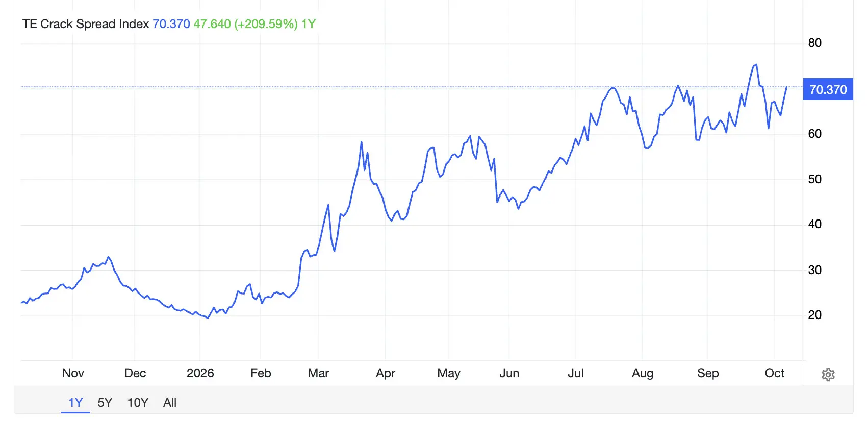Click the Mar x-axis label

pos(318,373)
